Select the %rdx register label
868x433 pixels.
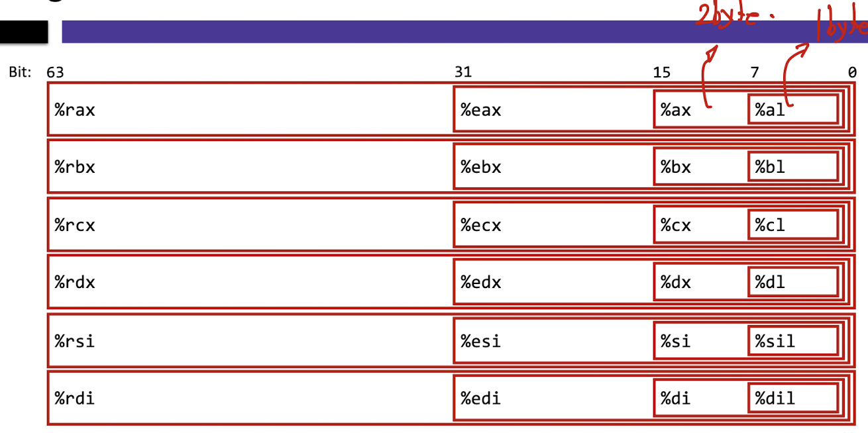75,283
